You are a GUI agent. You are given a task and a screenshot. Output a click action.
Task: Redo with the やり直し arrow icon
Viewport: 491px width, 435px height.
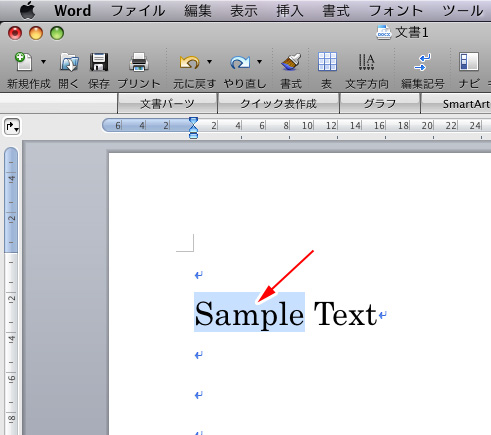point(240,62)
